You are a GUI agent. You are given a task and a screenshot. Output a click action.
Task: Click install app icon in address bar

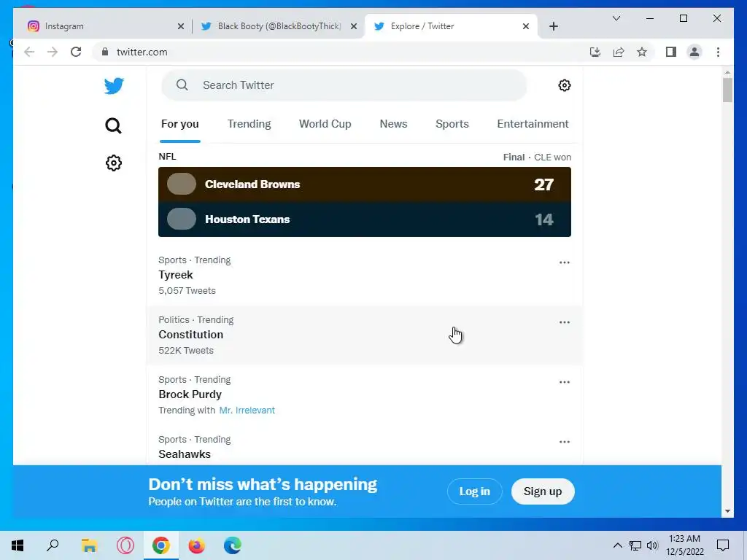point(595,52)
